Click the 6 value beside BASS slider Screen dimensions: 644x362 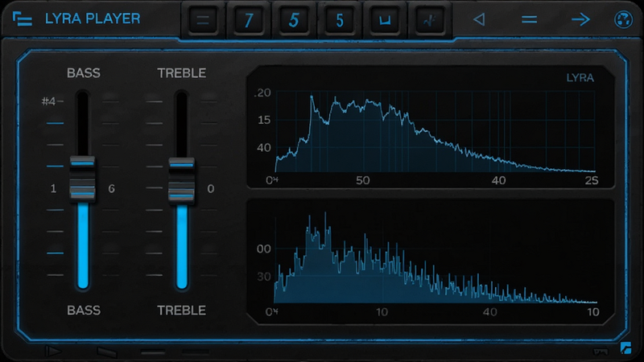coord(111,189)
